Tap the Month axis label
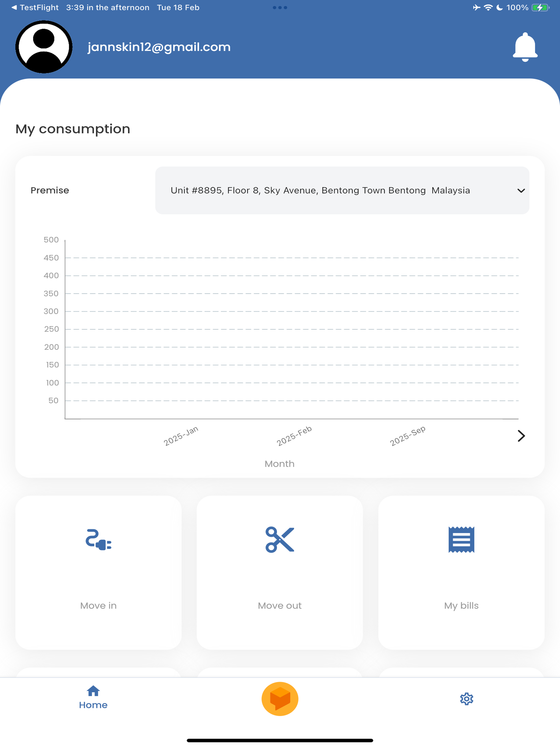The image size is (560, 747). pyautogui.click(x=279, y=464)
